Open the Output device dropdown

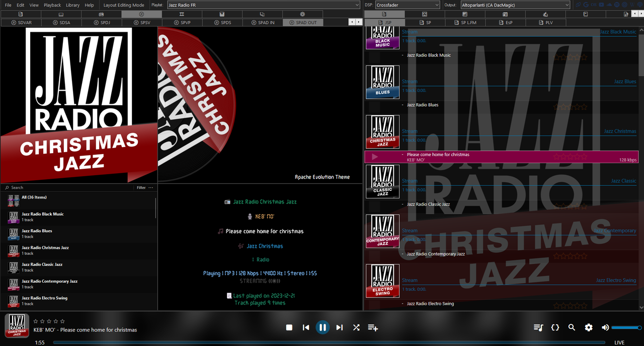515,5
